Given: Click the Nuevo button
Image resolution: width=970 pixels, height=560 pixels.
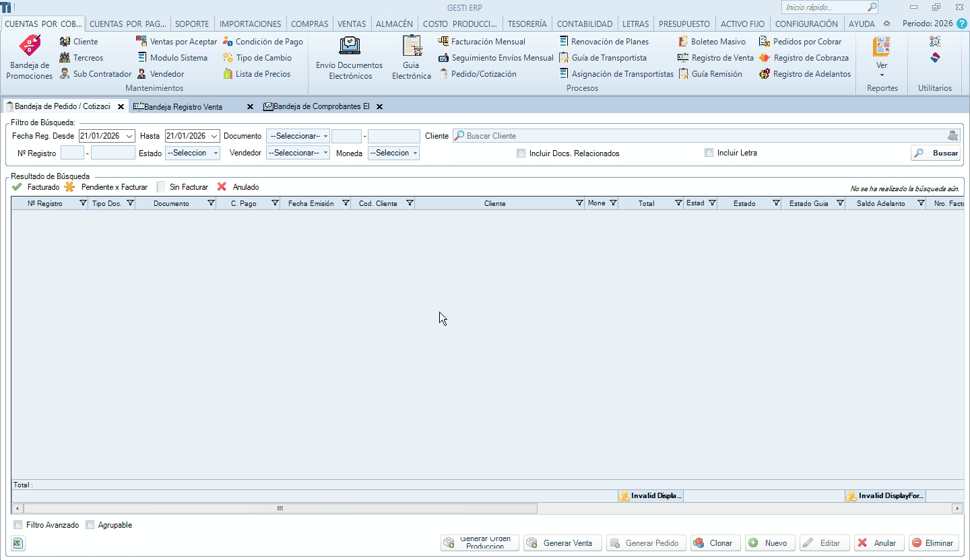Looking at the screenshot, I should click(x=770, y=543).
